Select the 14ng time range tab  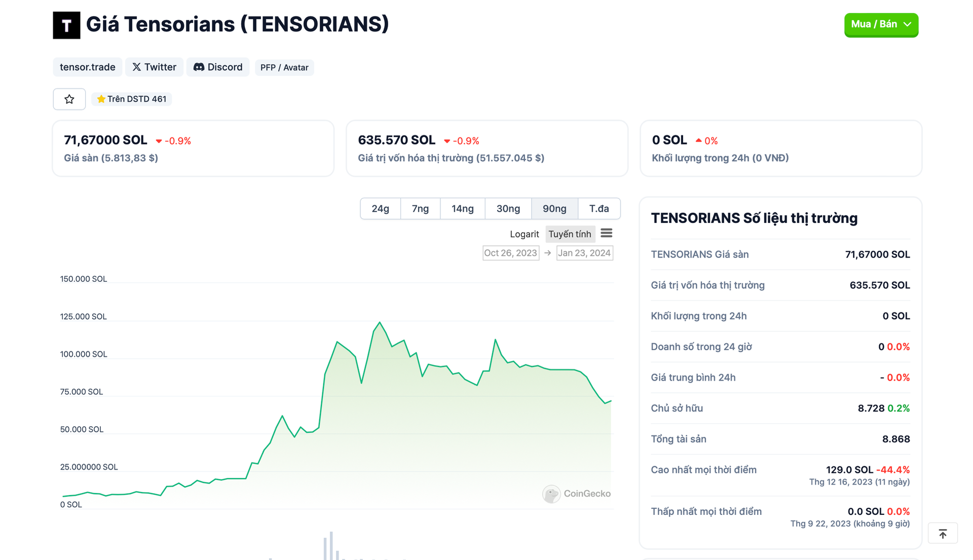[x=463, y=208]
